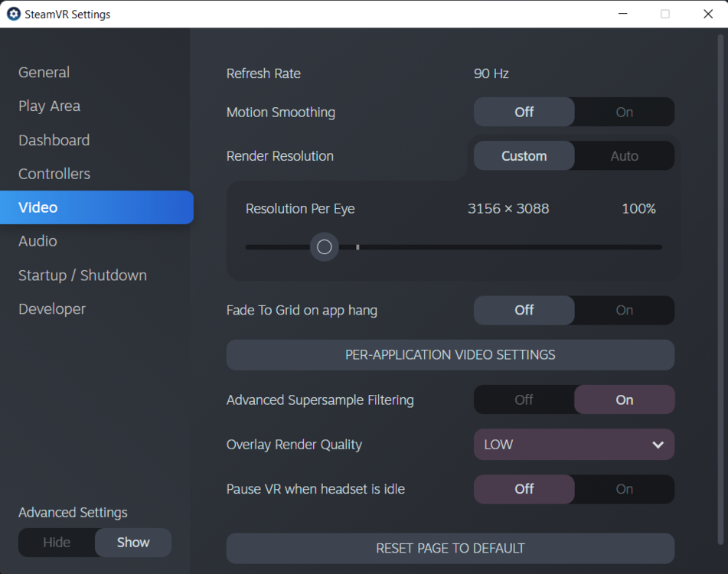Go to Play Area settings
728x574 pixels.
click(50, 106)
